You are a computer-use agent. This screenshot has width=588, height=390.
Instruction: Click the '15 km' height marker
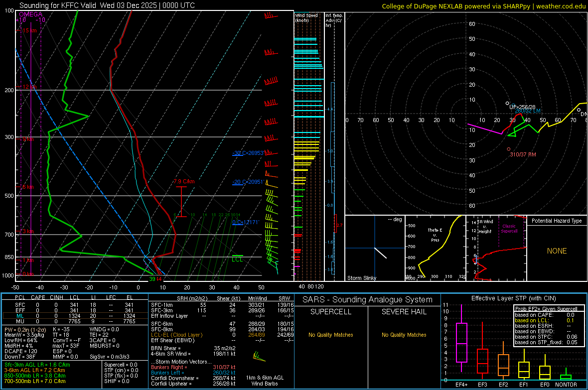point(29,30)
